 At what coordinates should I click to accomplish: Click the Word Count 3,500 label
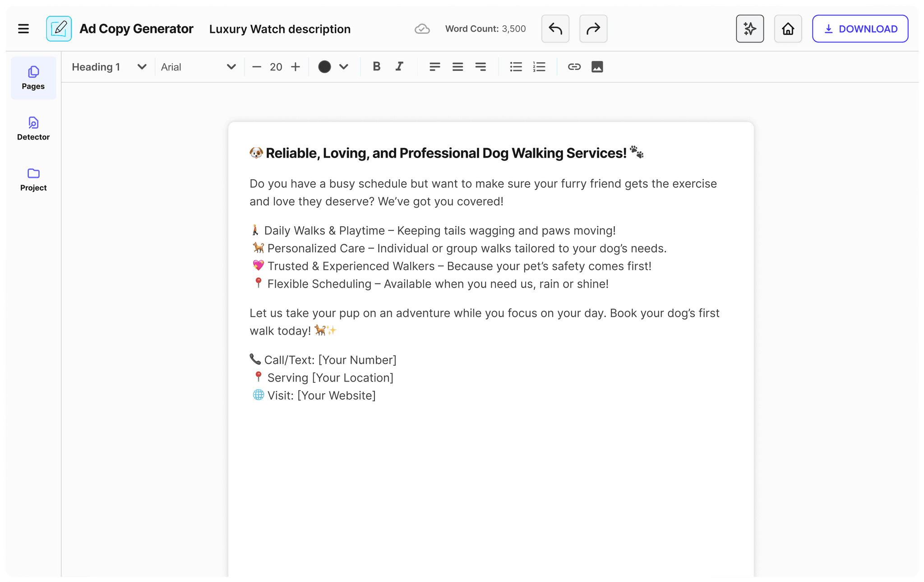(x=485, y=29)
